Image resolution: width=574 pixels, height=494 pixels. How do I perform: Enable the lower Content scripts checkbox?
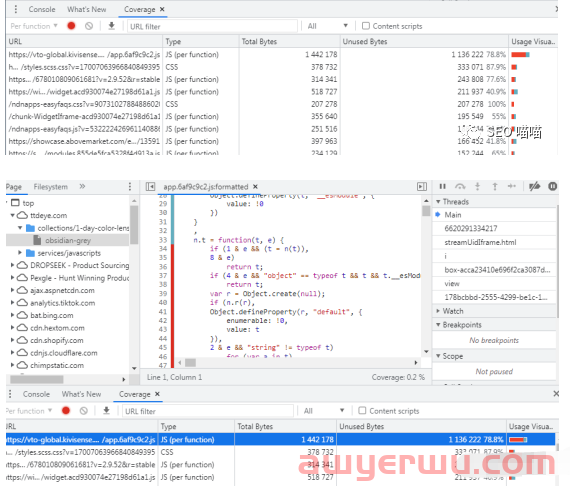click(x=362, y=411)
